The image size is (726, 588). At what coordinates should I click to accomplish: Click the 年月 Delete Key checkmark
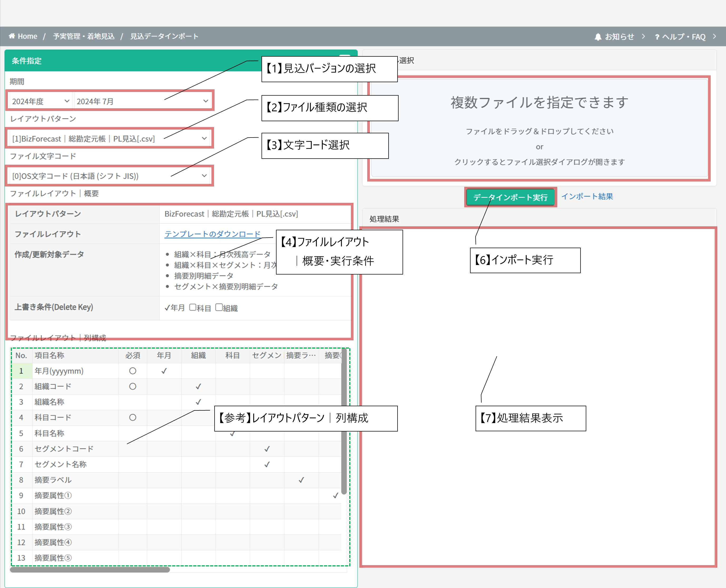(x=167, y=308)
